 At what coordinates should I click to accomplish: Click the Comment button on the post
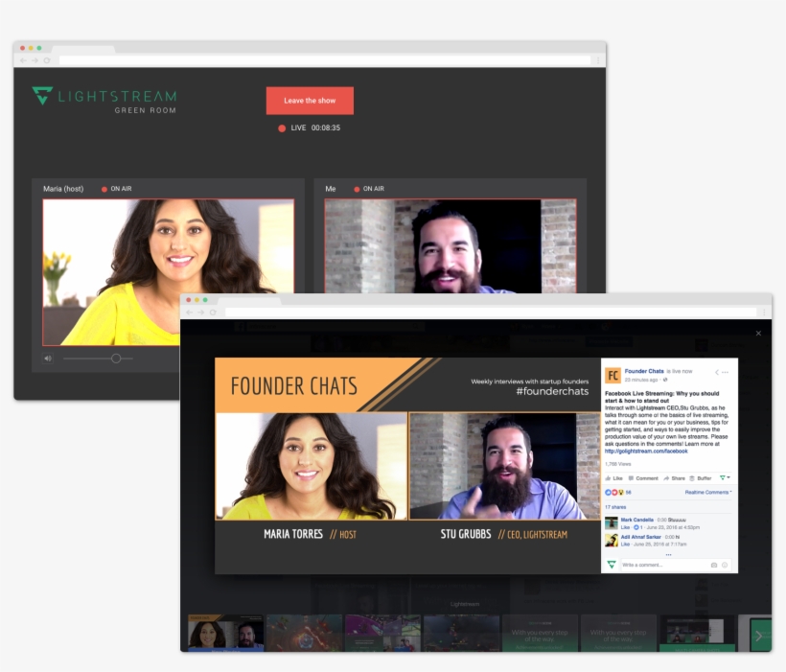[x=643, y=478]
